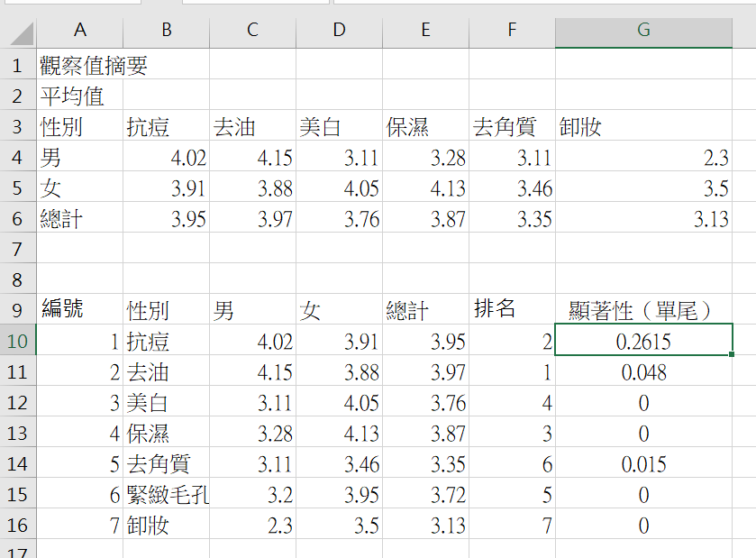Click column D header
756x558 pixels.
[x=339, y=31]
